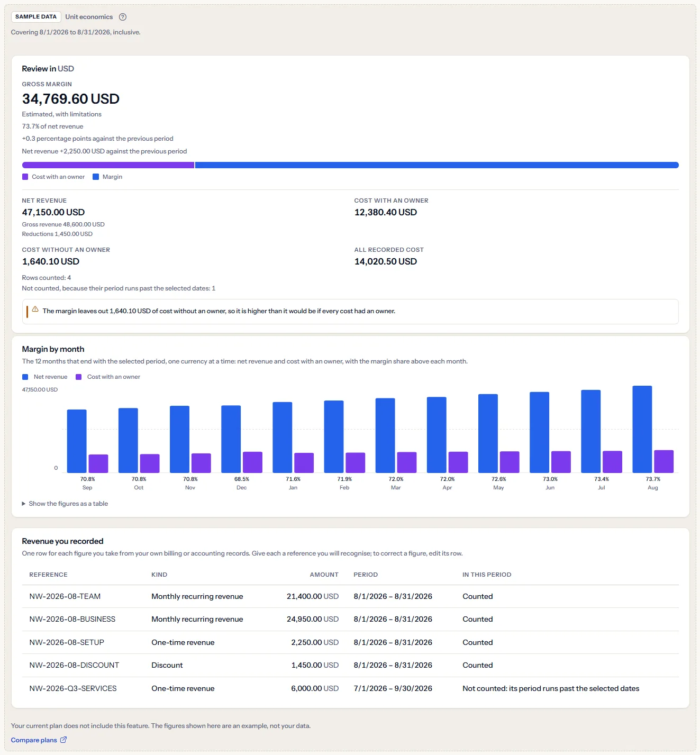Click the SAMPLE DATA badge
Screen dimensions: 700x755
[36, 17]
